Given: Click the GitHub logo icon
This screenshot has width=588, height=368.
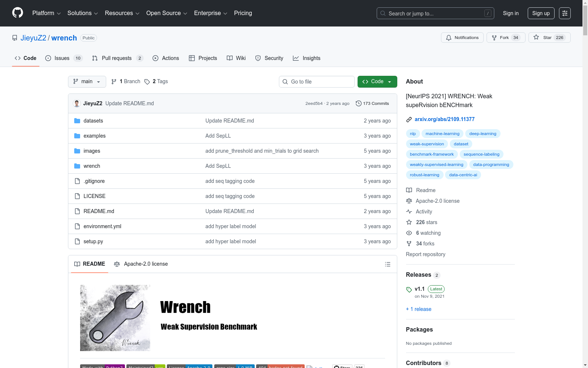Looking at the screenshot, I should [x=18, y=13].
